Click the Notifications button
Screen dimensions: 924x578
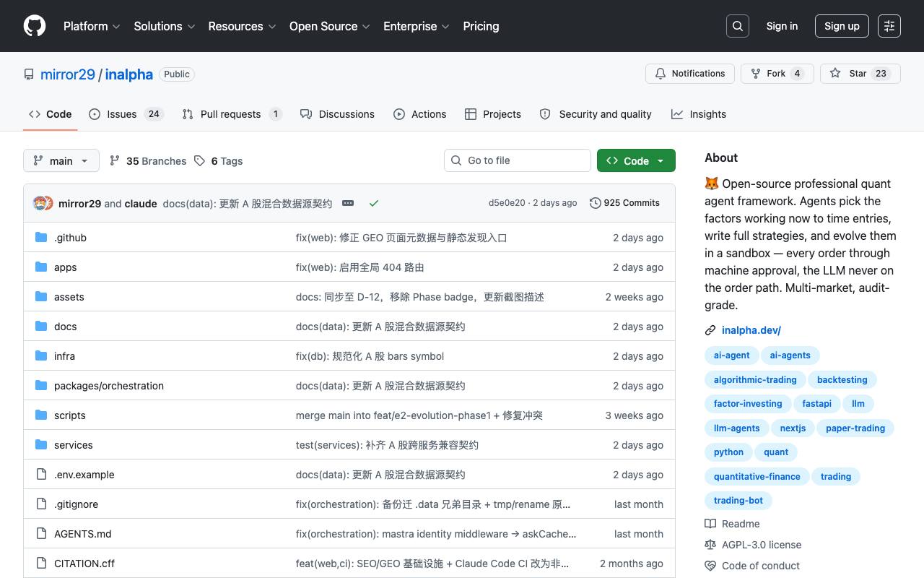690,74
